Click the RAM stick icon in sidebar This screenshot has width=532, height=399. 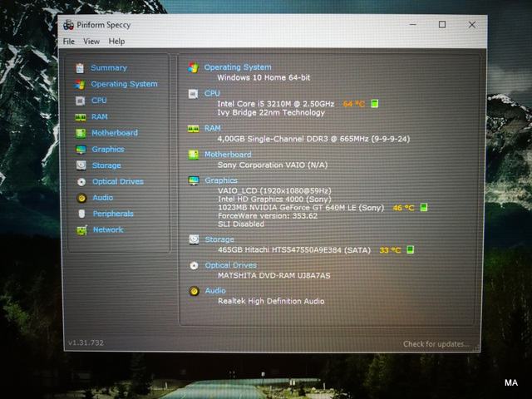pos(81,117)
